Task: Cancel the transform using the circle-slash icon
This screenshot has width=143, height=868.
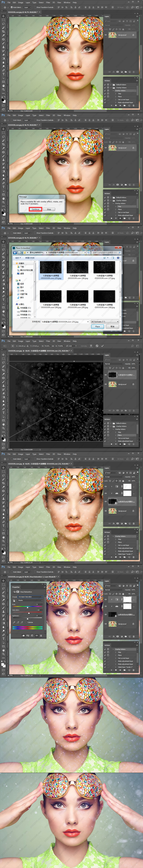Action: (x=97, y=346)
